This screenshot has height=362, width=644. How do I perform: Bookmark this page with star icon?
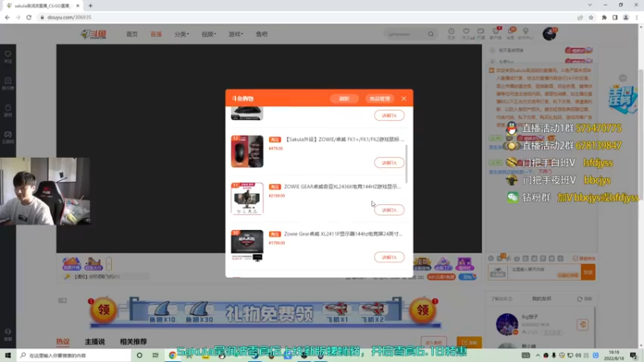click(x=591, y=17)
